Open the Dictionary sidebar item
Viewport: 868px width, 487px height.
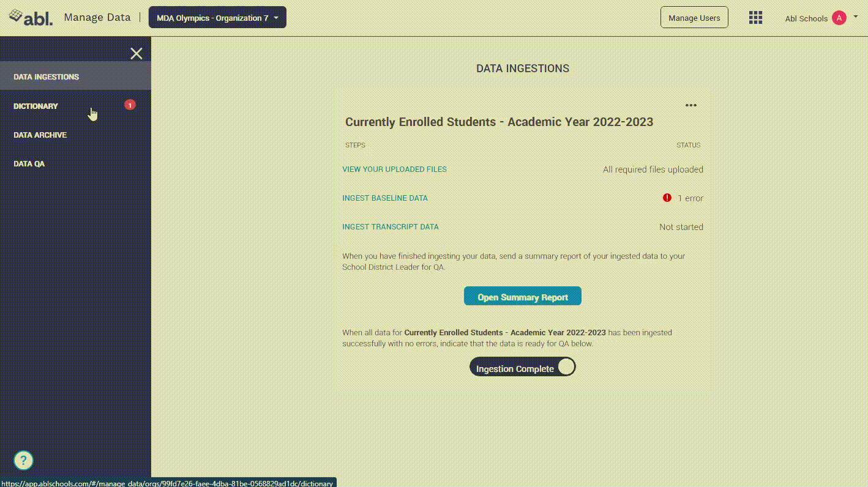tap(36, 106)
